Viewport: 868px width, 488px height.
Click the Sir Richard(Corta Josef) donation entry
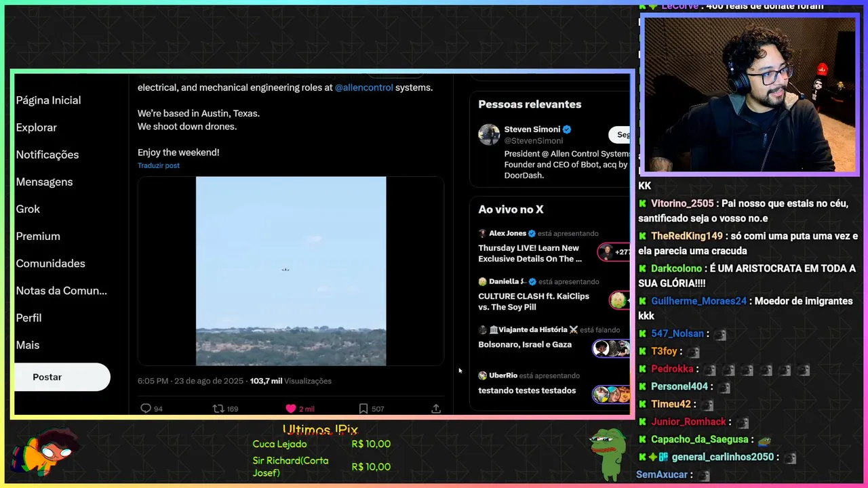(x=321, y=466)
